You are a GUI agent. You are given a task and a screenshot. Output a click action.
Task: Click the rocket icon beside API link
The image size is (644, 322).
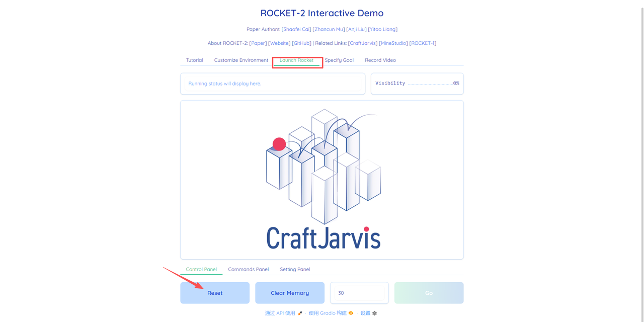300,313
